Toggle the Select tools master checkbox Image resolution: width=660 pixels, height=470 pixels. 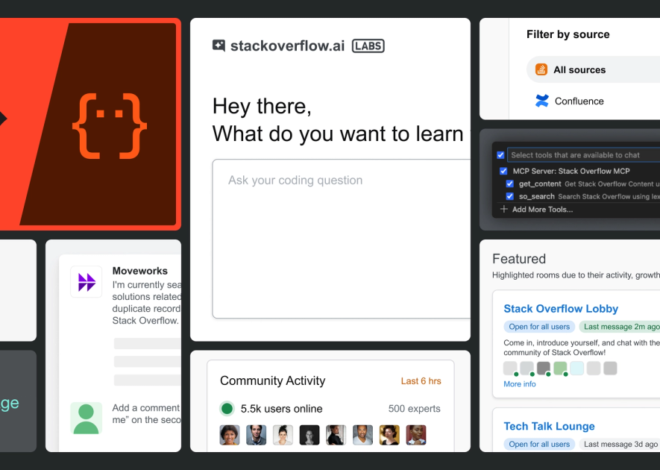(500, 155)
